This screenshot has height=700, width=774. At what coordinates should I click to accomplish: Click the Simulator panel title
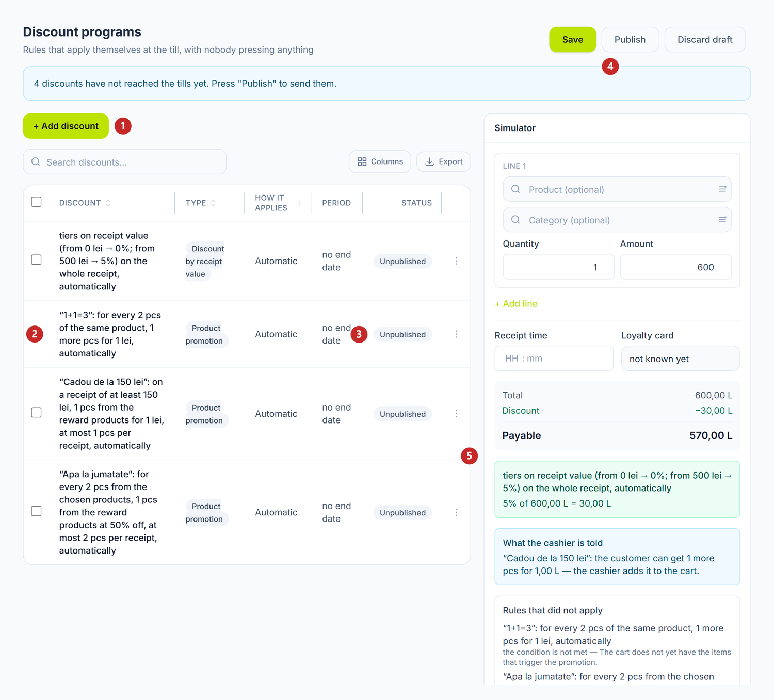[x=515, y=128]
